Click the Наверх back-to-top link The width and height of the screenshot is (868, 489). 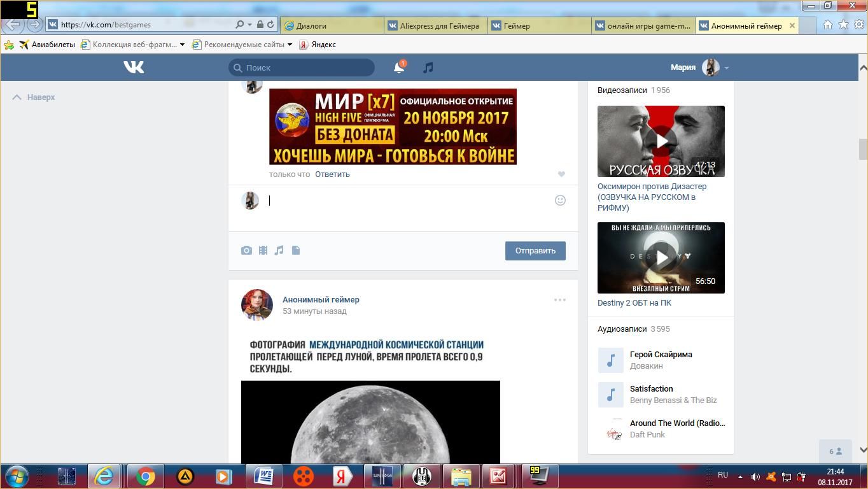[x=34, y=97]
